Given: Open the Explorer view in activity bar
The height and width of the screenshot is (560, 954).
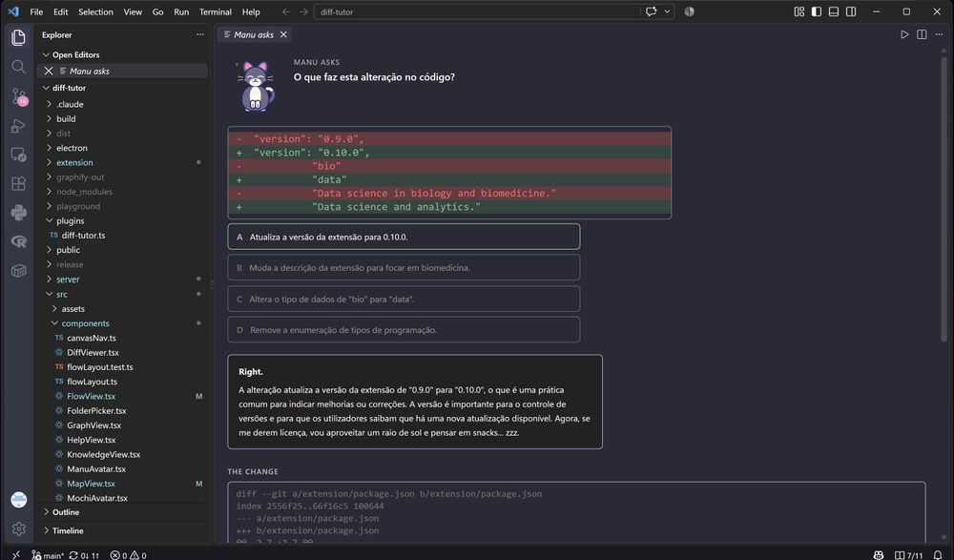Looking at the screenshot, I should coord(18,37).
